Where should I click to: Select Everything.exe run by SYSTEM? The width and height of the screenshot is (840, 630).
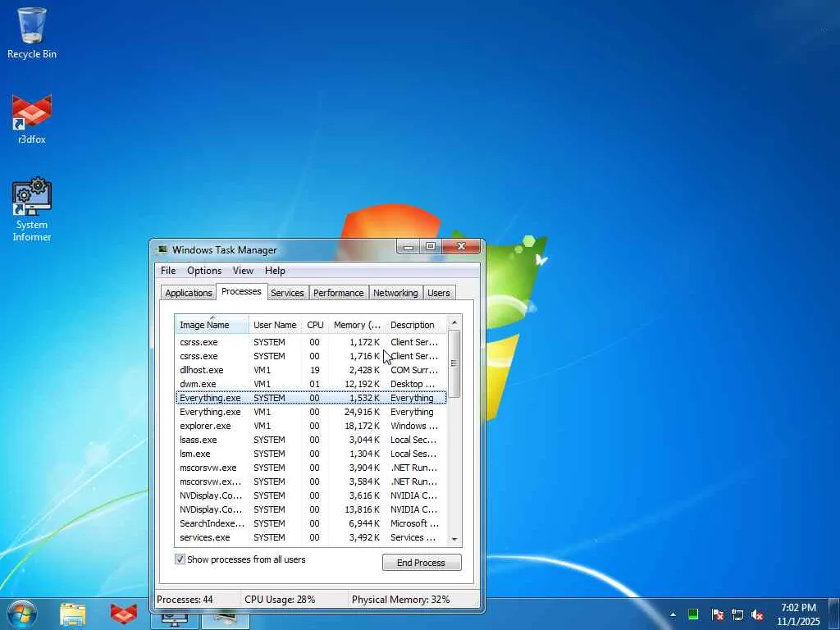click(x=311, y=398)
